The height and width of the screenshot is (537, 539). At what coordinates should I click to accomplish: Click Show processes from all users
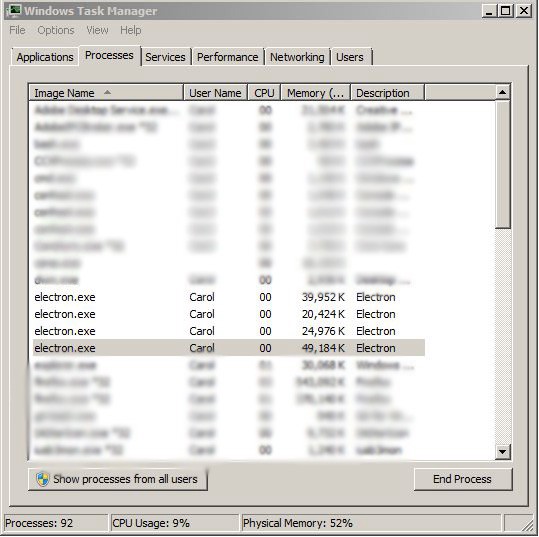pyautogui.click(x=118, y=479)
